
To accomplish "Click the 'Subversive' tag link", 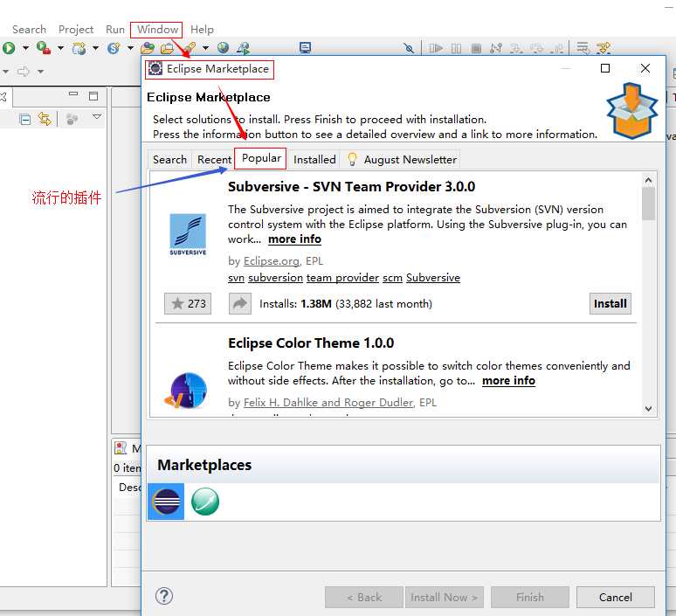I will coord(433,278).
